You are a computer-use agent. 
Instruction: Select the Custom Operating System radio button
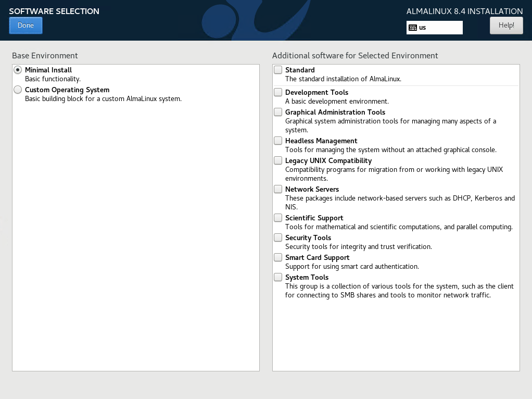pyautogui.click(x=18, y=90)
